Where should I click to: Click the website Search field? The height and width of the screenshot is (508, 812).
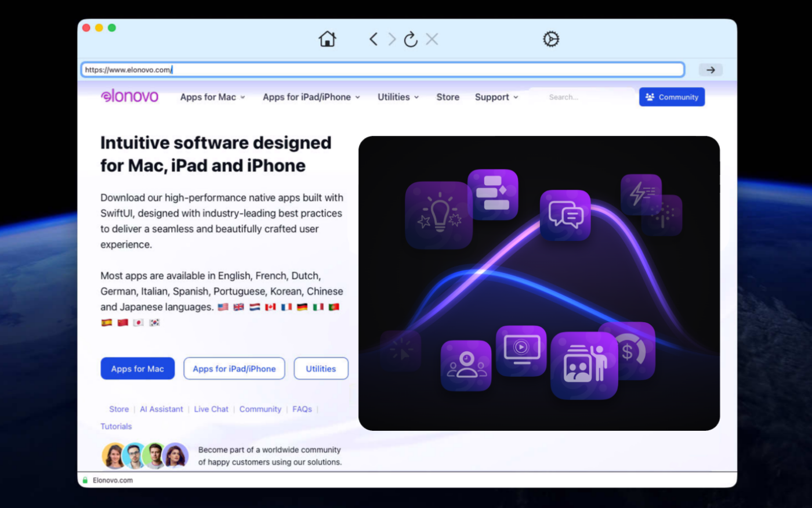click(582, 97)
